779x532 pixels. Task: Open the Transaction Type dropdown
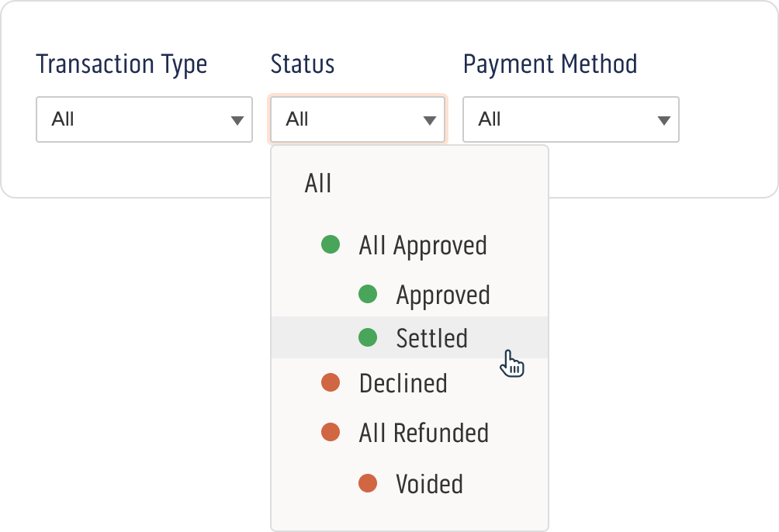144,119
